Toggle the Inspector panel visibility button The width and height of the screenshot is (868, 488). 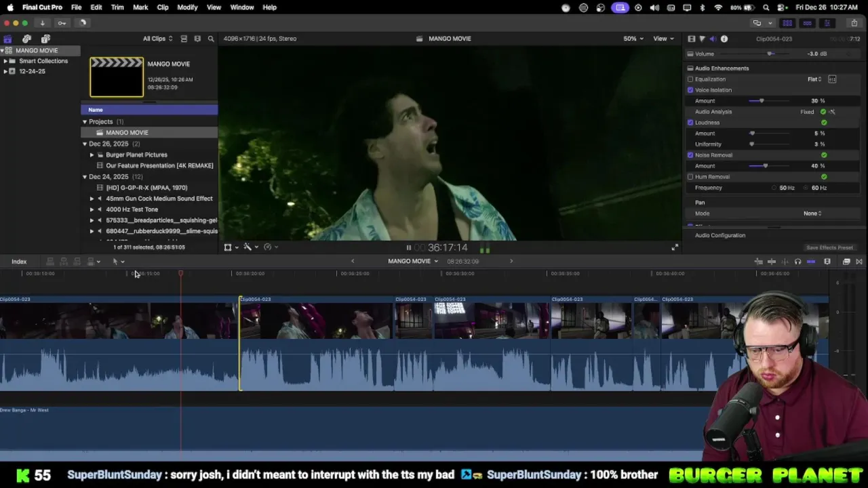coord(827,23)
